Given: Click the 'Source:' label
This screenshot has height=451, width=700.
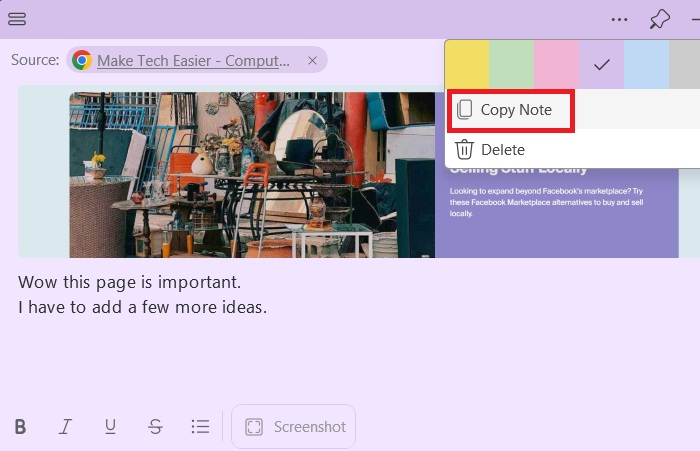Looking at the screenshot, I should (35, 60).
